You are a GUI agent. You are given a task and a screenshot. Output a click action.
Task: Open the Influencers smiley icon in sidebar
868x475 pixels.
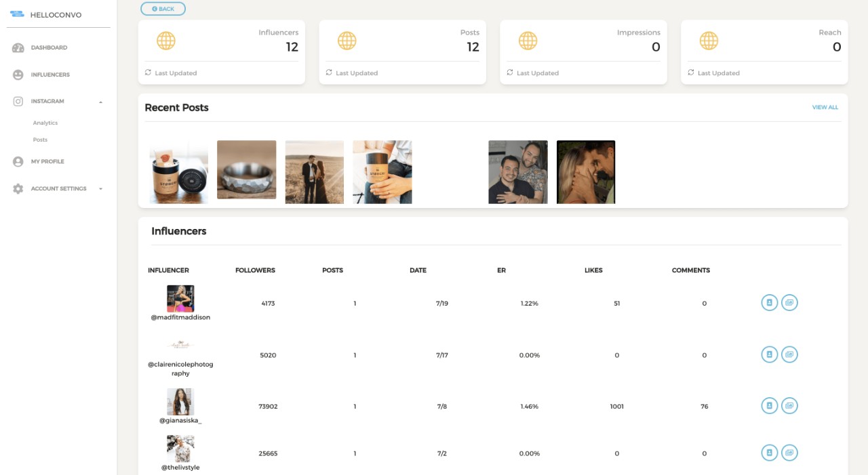(17, 75)
